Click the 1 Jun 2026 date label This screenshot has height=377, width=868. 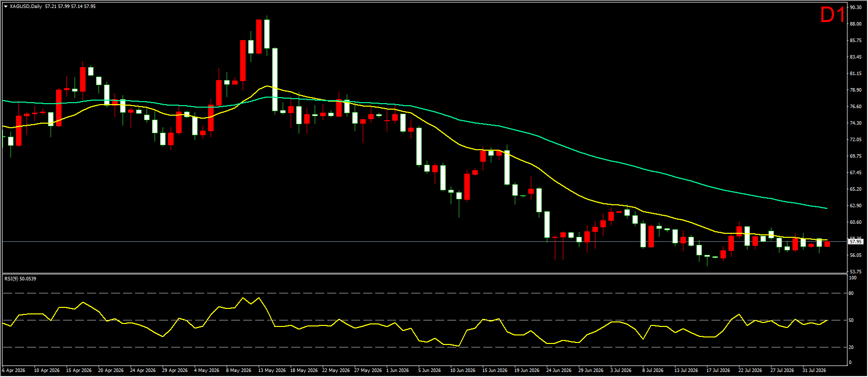pos(398,371)
